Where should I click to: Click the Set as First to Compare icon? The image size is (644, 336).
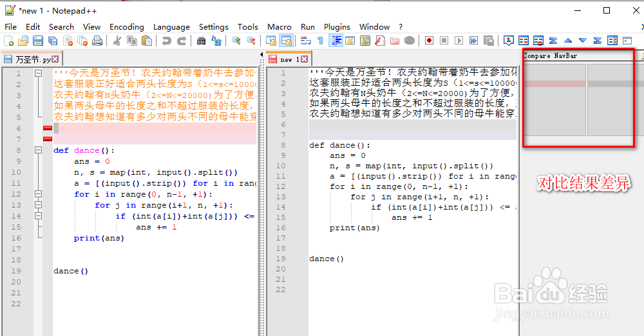(509, 40)
